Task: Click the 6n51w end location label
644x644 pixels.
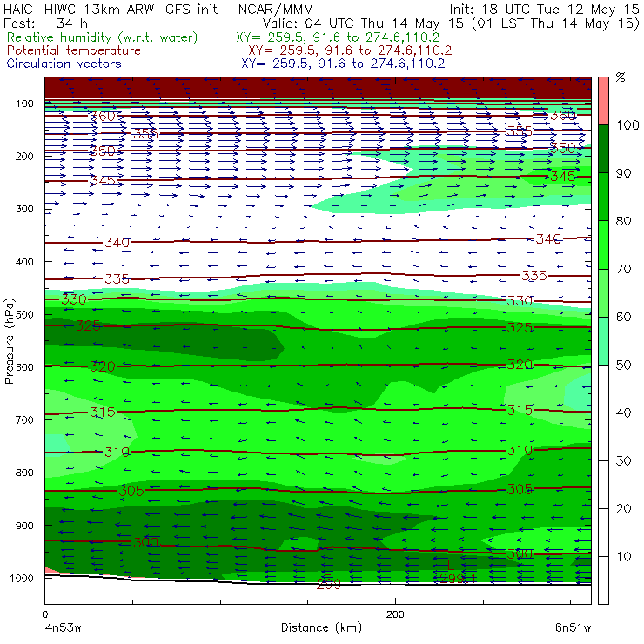Action: 573,627
